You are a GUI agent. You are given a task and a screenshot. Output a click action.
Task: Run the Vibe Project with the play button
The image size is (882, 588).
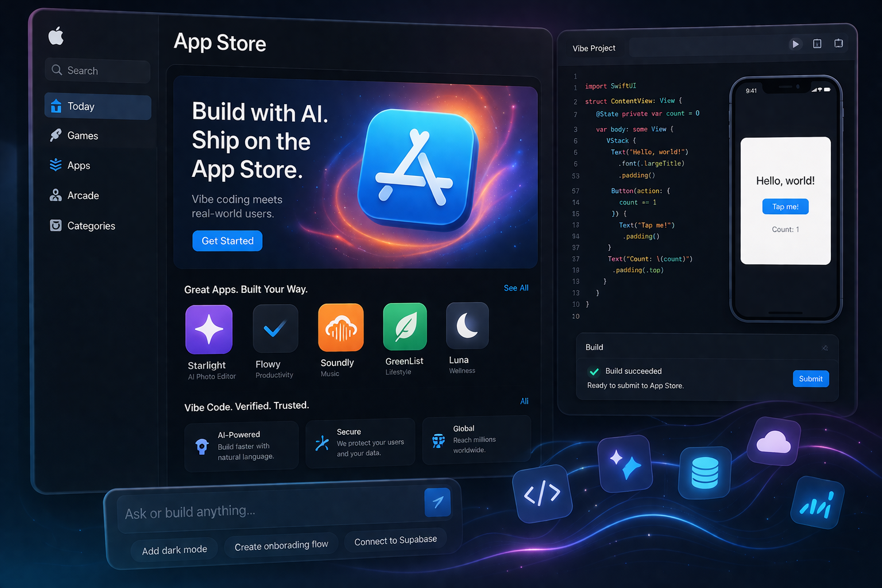(795, 44)
